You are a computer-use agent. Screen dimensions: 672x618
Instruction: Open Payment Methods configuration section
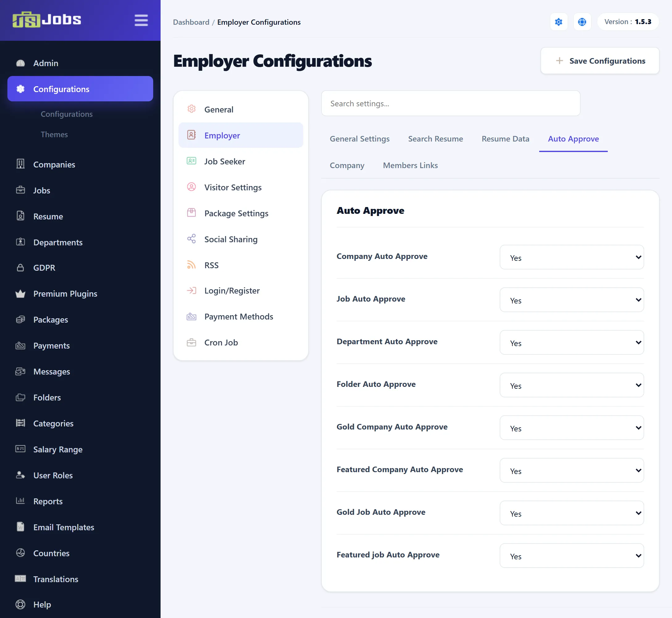(x=241, y=316)
